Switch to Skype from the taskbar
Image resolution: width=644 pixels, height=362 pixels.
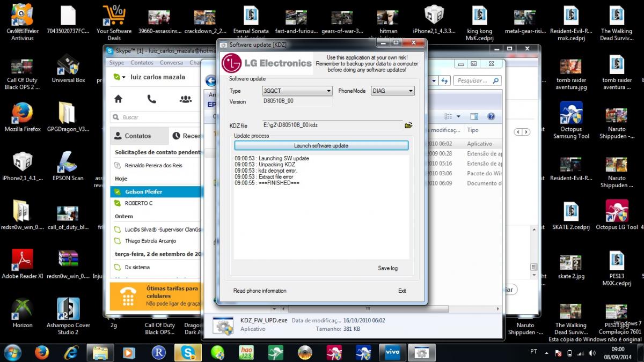coord(188,352)
